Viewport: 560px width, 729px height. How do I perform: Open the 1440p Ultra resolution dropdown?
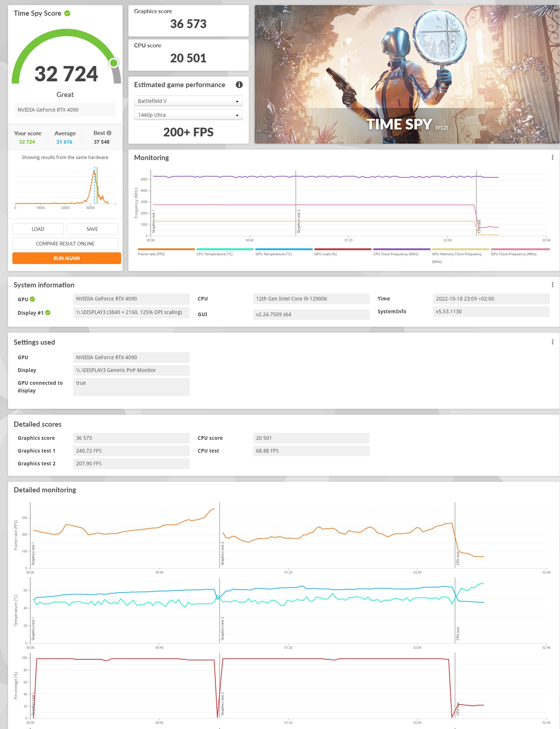tap(188, 115)
